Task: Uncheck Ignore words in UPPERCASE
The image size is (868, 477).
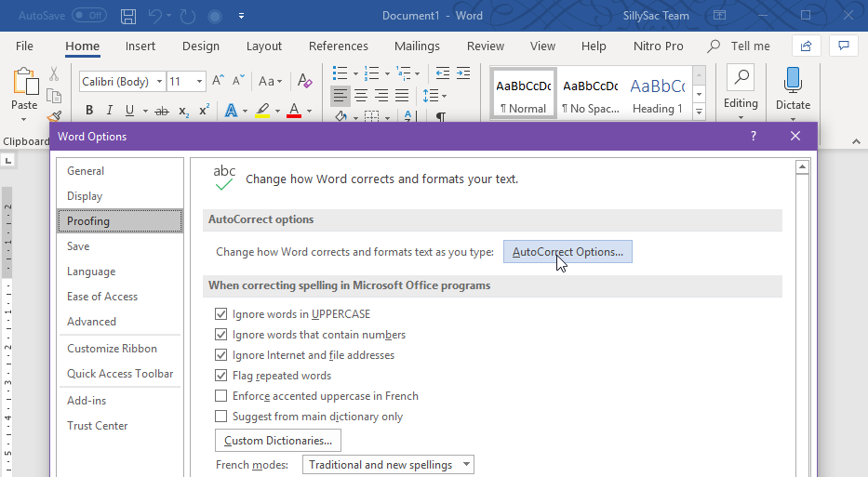Action: click(221, 314)
